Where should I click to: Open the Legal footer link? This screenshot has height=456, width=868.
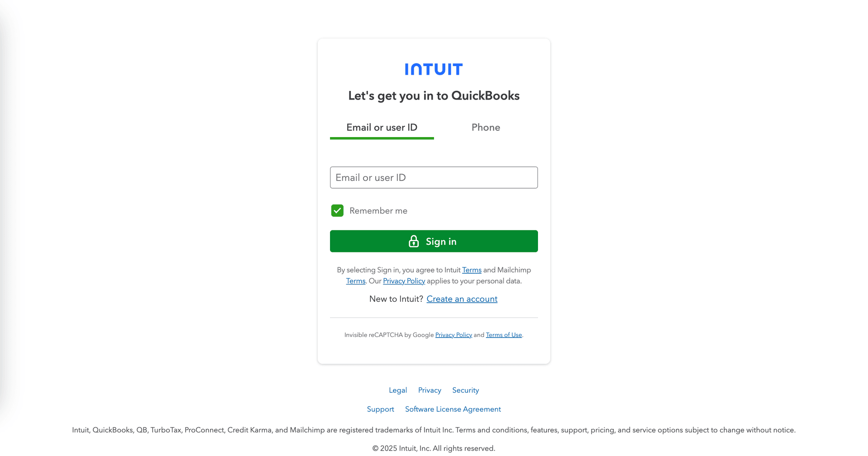click(398, 390)
